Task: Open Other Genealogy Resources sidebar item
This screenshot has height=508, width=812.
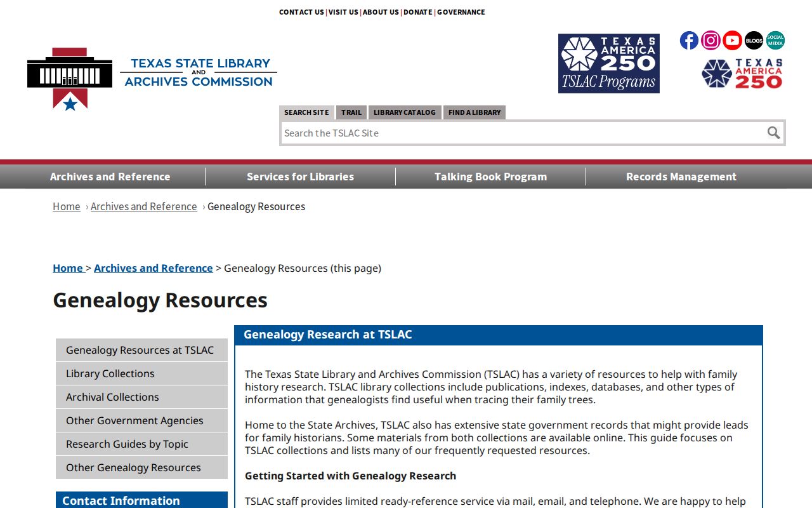Action: [141, 467]
